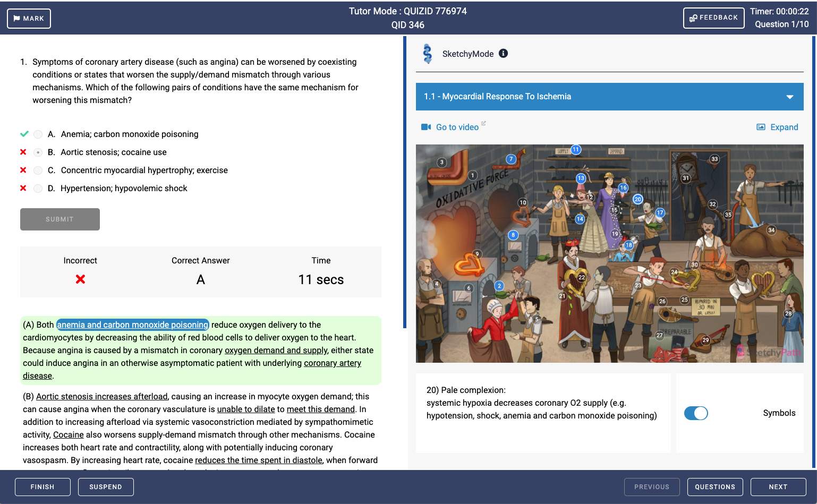Select symbol marker 20 in sketch
The height and width of the screenshot is (504, 817).
pos(637,199)
